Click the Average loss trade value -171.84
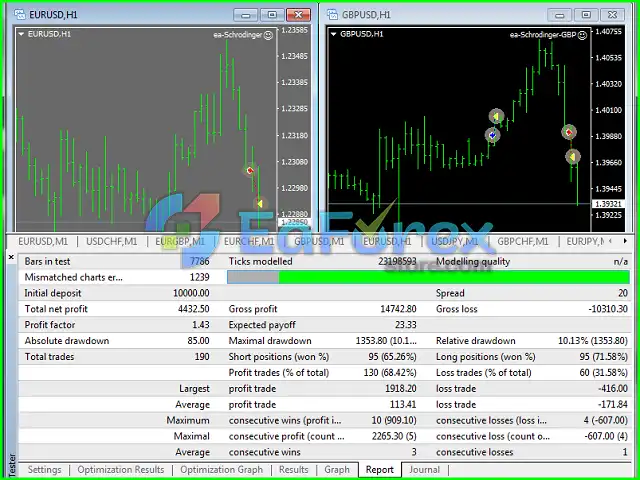This screenshot has width=640, height=480. 613,404
